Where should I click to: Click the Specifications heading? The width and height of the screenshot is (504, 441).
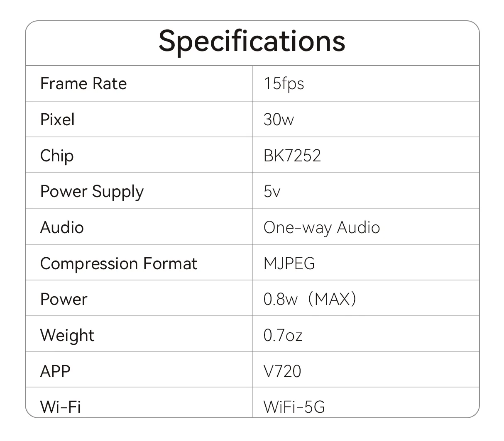pyautogui.click(x=252, y=41)
